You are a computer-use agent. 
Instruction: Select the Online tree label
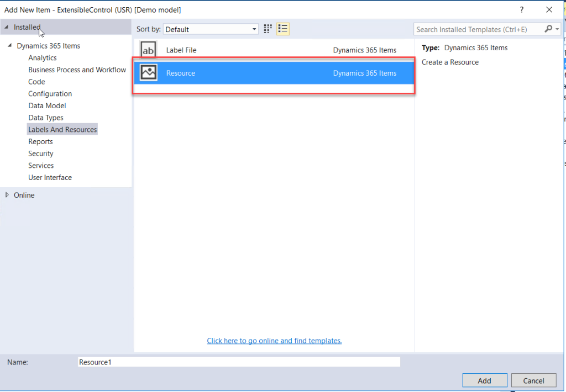click(24, 195)
